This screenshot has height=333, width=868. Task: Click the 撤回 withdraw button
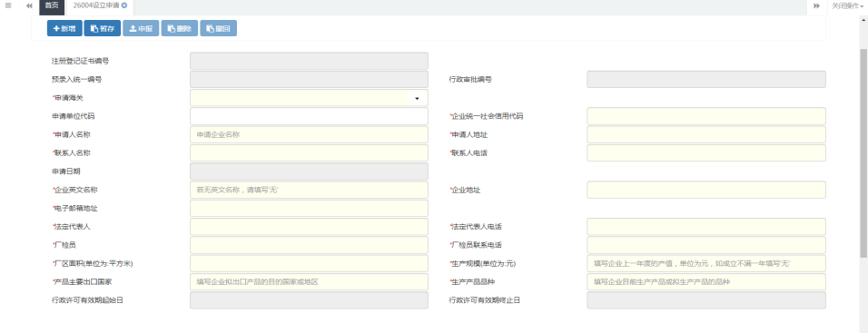point(218,29)
